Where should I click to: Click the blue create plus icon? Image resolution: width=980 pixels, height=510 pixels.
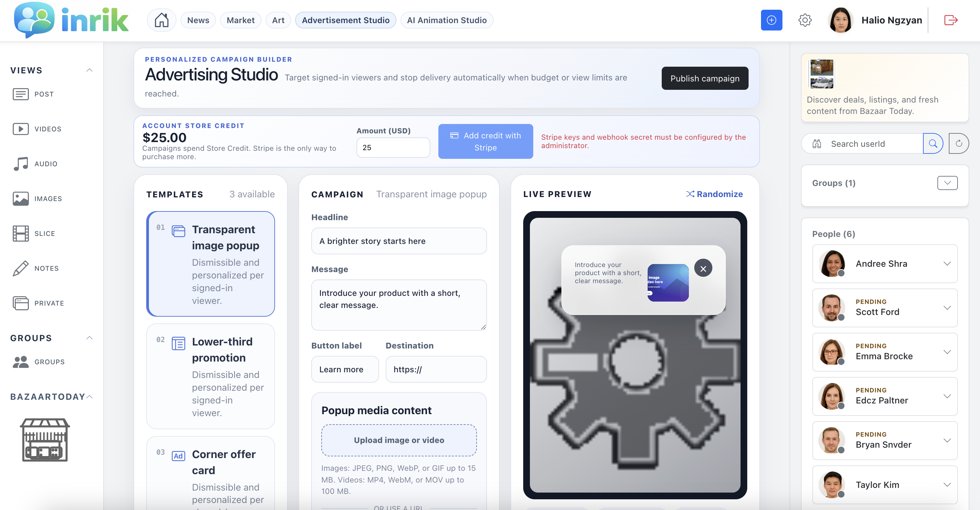point(771,20)
